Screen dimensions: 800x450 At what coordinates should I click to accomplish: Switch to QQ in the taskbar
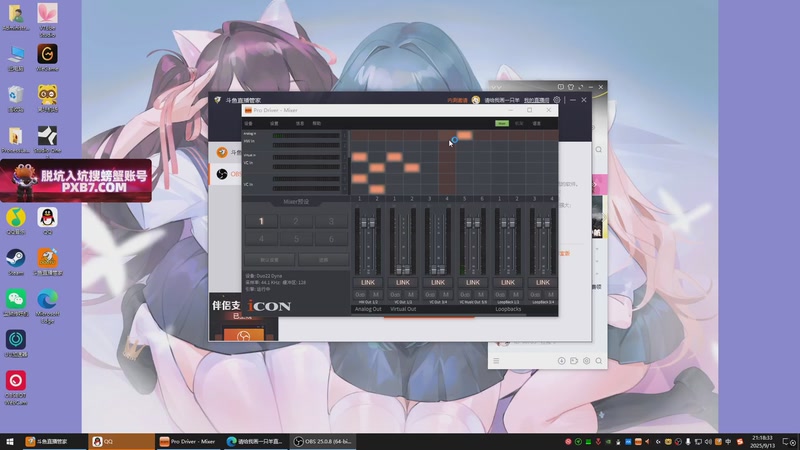coord(121,442)
